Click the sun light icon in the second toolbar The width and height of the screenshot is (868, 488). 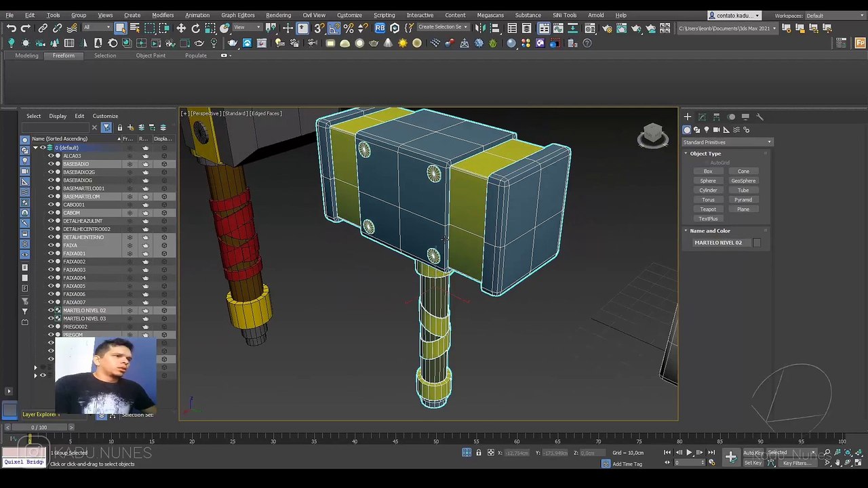(403, 43)
